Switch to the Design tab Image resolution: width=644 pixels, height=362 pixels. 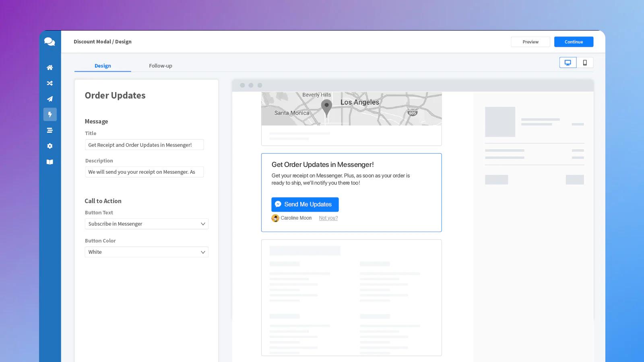tap(103, 66)
